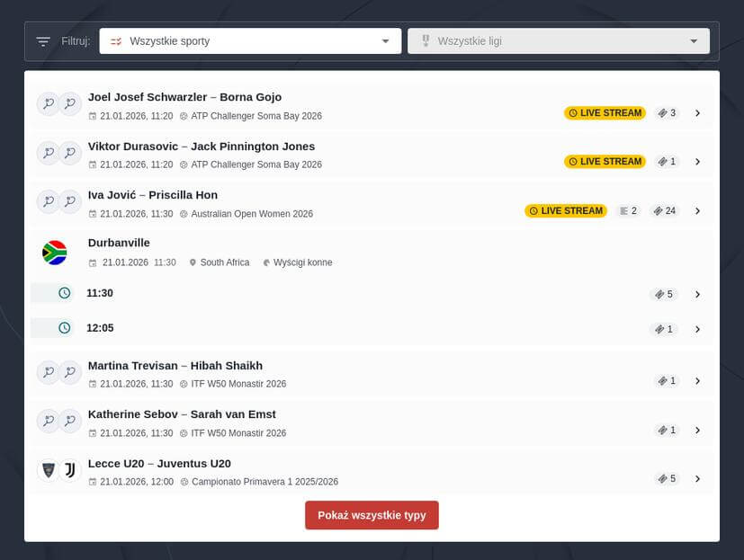
Task: Click the chevron on Lecce U20 row
Action: (x=697, y=479)
